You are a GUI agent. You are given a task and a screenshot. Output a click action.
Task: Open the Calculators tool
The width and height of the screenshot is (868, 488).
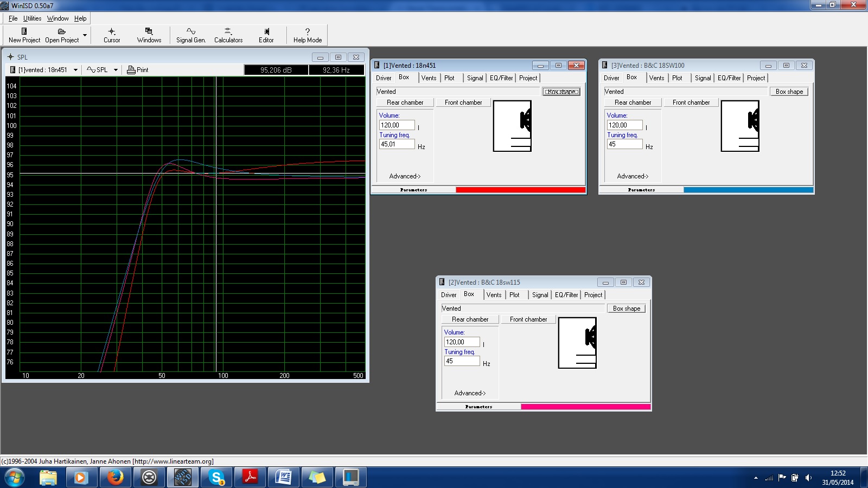(228, 35)
